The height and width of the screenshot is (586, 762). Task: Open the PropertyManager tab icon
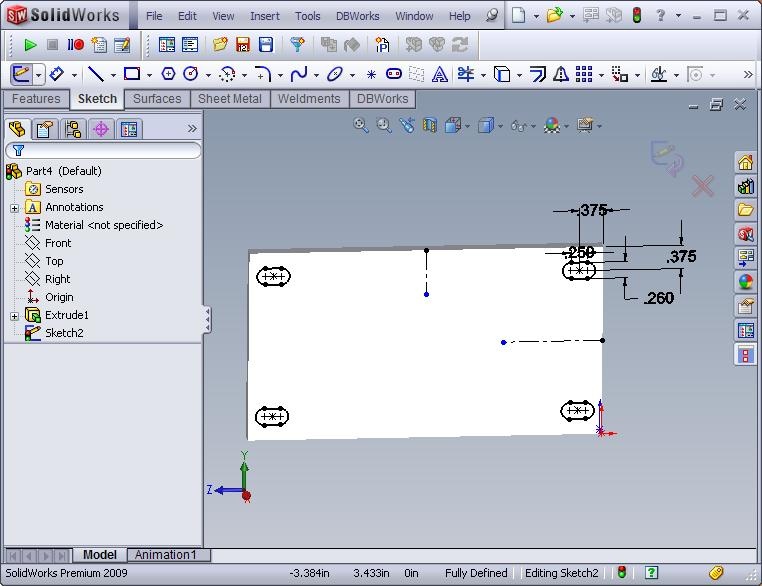44,129
